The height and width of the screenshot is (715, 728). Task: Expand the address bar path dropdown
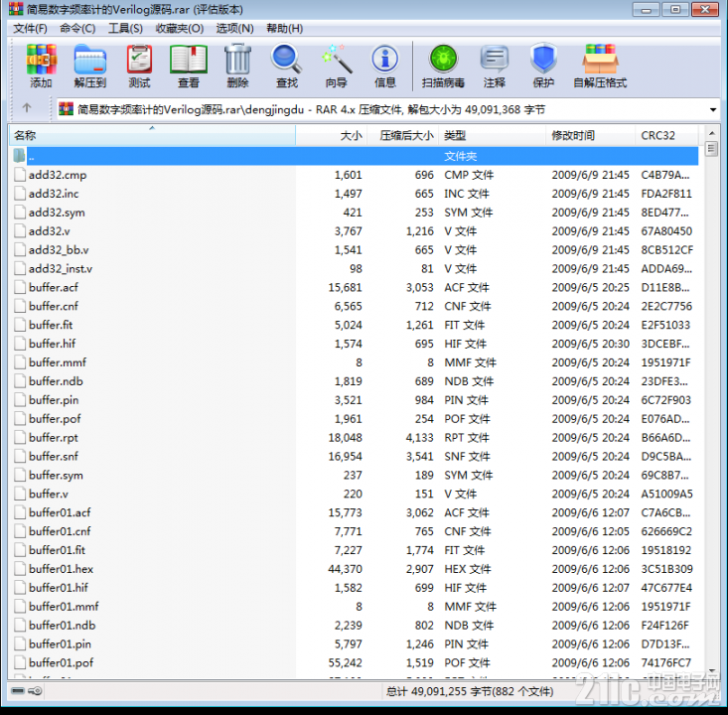point(713,110)
